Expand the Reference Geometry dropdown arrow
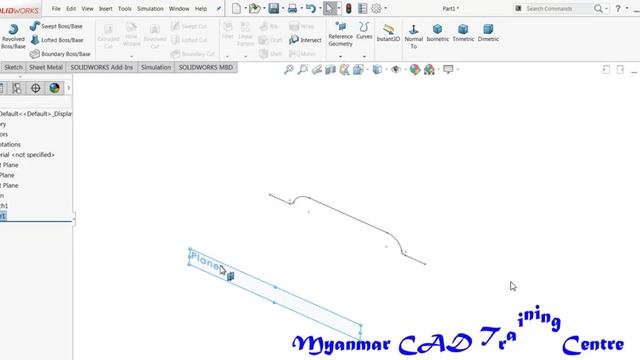 pos(340,56)
